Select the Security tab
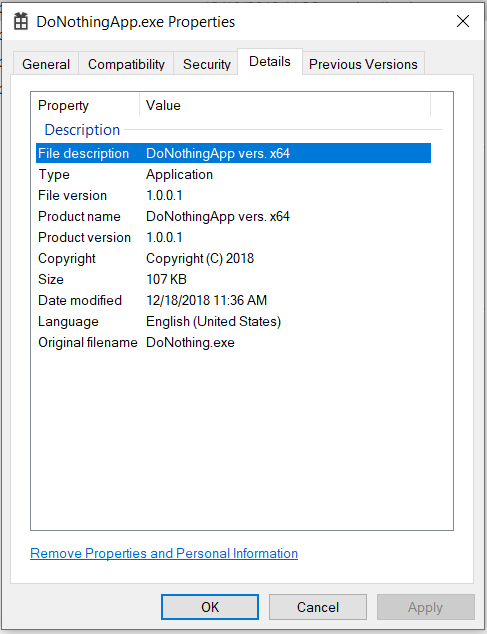 (206, 64)
